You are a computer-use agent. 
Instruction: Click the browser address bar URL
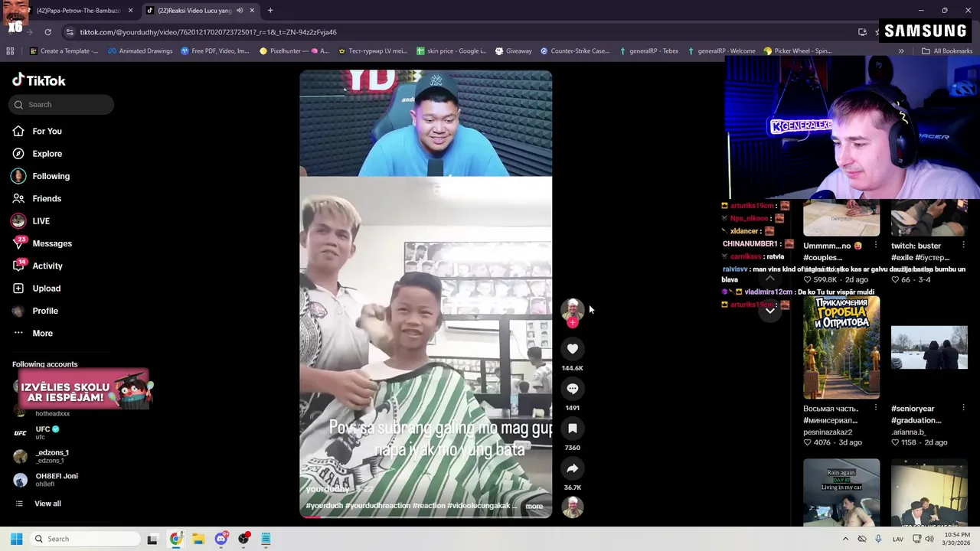click(x=208, y=32)
